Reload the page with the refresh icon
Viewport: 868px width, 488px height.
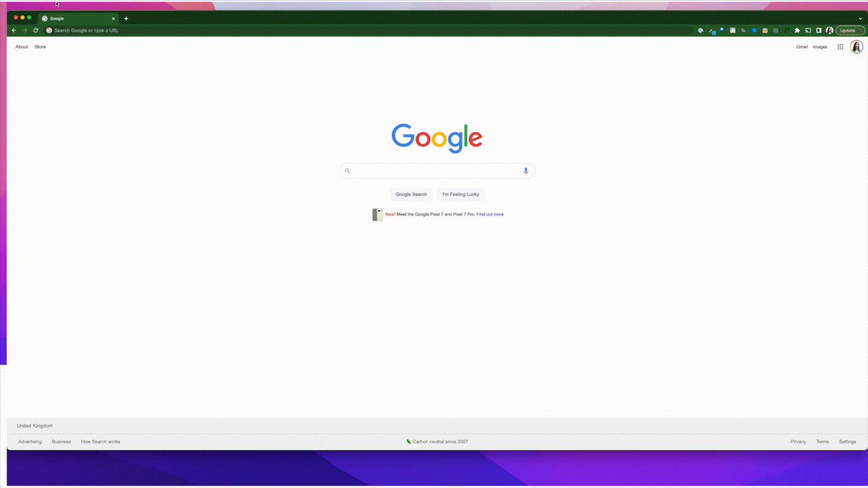(x=35, y=30)
